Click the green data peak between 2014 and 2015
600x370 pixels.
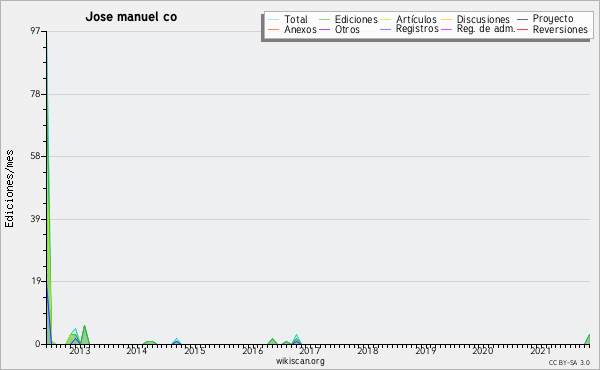150,343
